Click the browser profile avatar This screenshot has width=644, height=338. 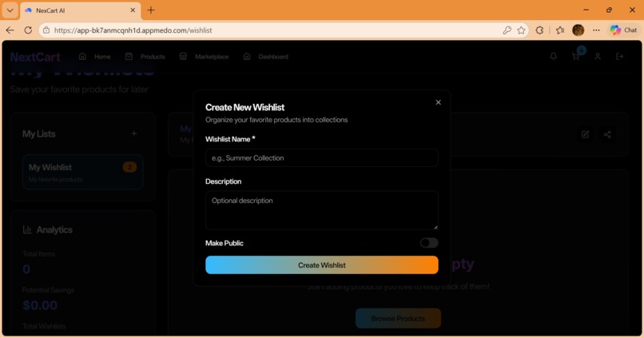578,30
